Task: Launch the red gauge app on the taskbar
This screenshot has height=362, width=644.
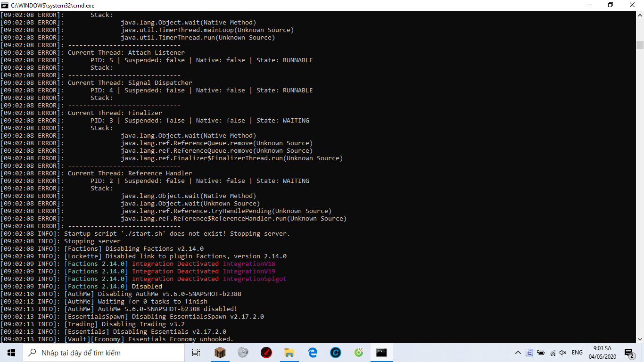Action: coord(266,353)
